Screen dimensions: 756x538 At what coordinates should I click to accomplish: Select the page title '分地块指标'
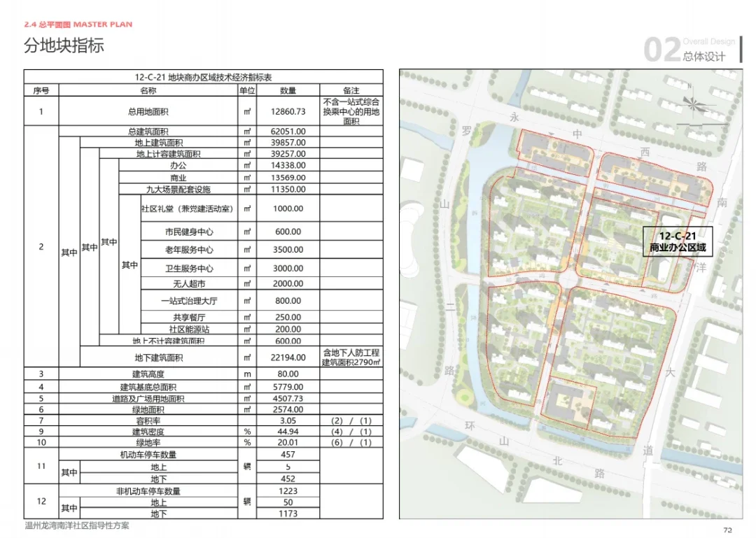click(64, 45)
